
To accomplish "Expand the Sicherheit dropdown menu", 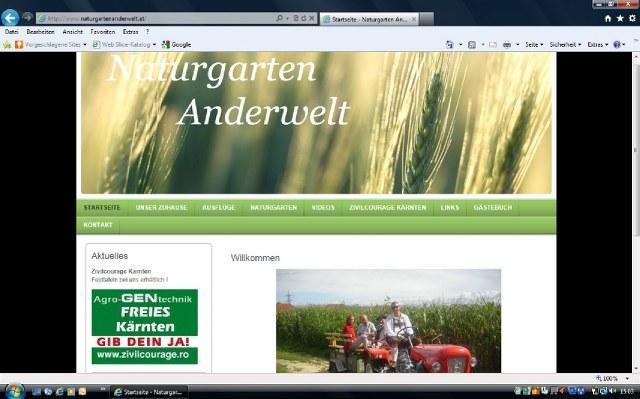I will (565, 45).
